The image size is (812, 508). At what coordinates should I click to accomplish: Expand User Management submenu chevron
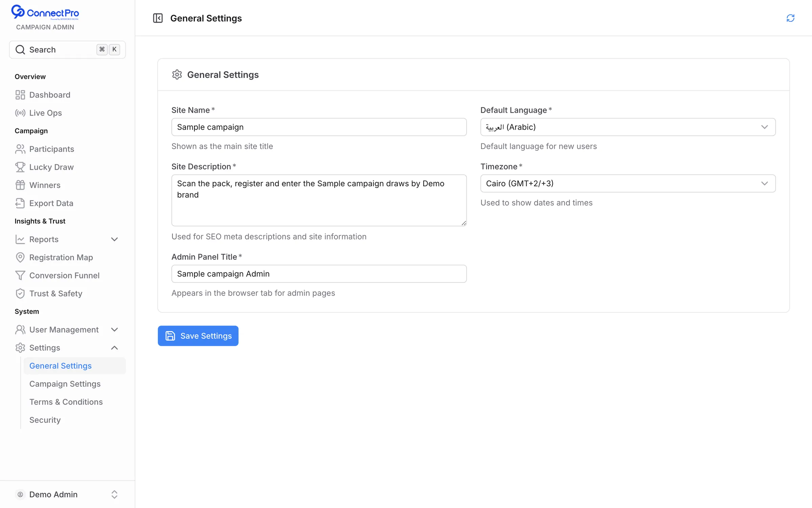click(114, 330)
